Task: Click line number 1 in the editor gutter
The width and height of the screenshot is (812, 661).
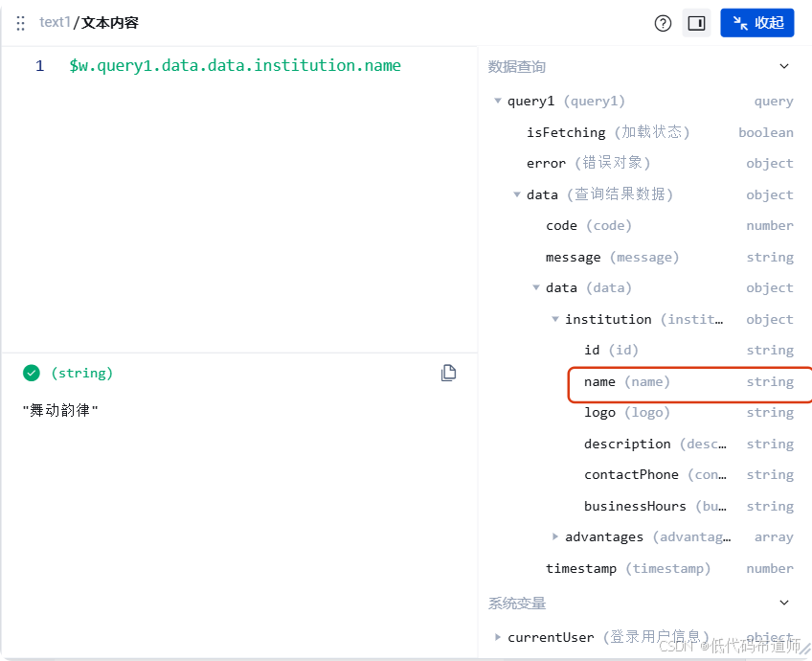Action: (x=40, y=66)
